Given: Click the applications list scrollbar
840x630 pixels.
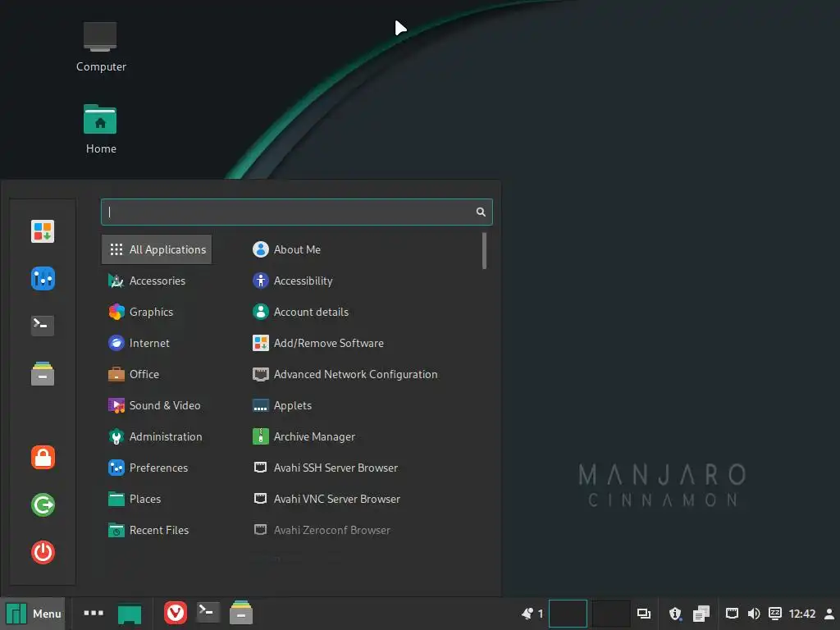Looking at the screenshot, I should pos(484,251).
